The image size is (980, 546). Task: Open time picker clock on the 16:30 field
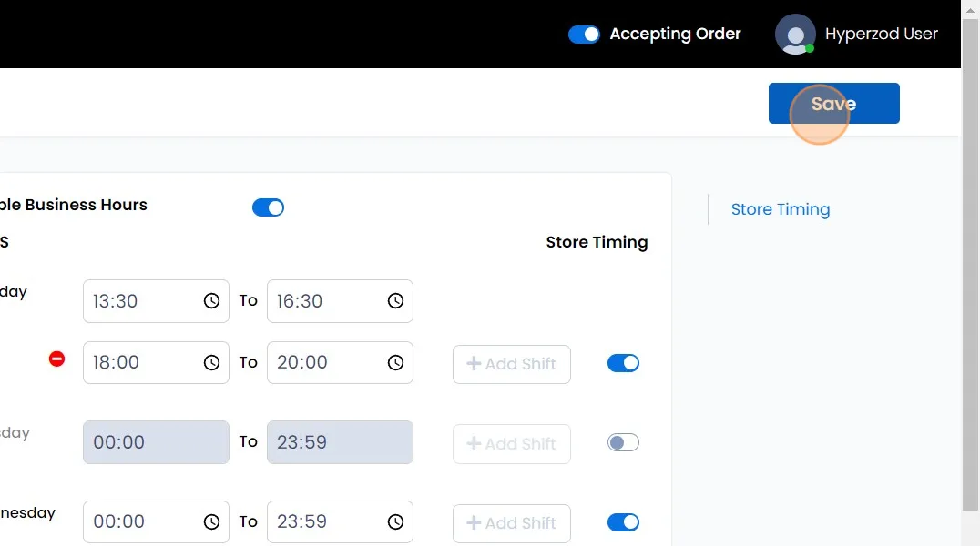point(395,301)
